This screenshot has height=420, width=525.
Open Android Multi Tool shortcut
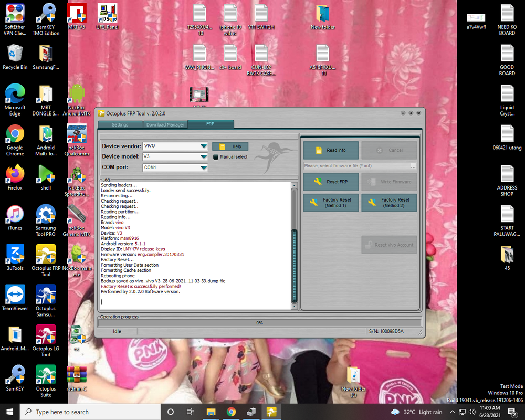point(46,140)
